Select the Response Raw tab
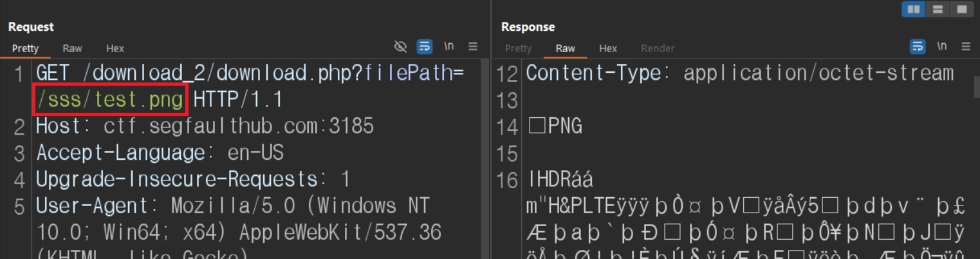Image resolution: width=980 pixels, height=259 pixels. tap(566, 48)
